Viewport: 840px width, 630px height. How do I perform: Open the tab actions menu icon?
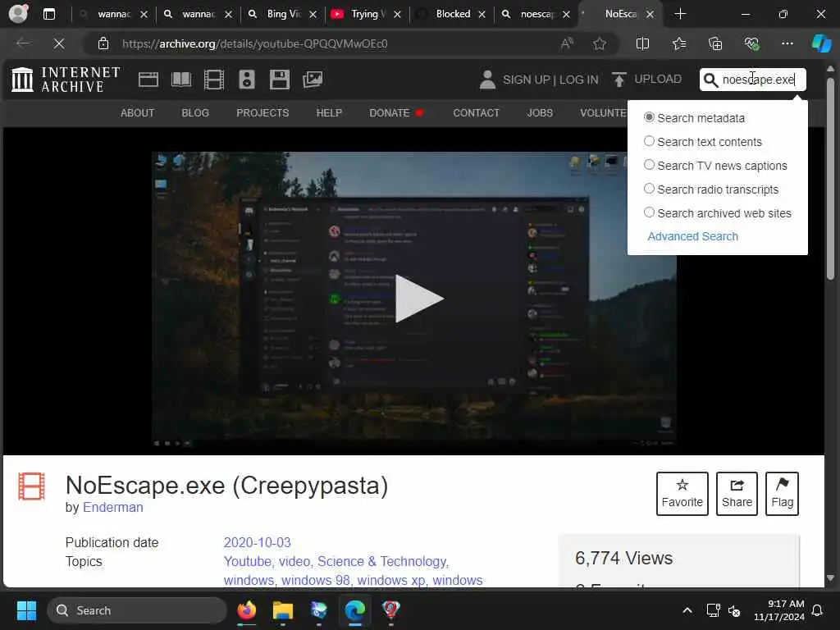49,14
